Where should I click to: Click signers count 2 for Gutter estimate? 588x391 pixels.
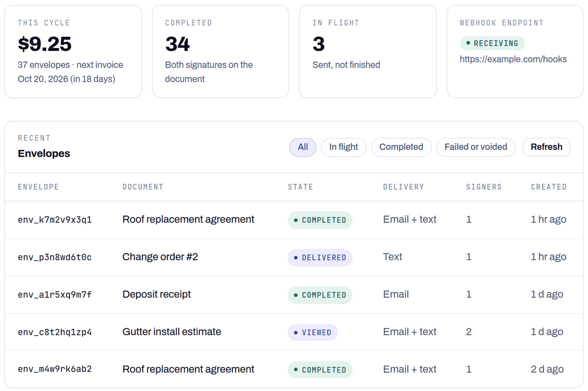(x=469, y=332)
